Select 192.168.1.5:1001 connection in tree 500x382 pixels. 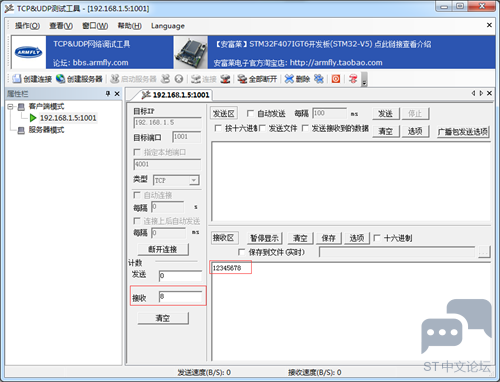[68, 118]
